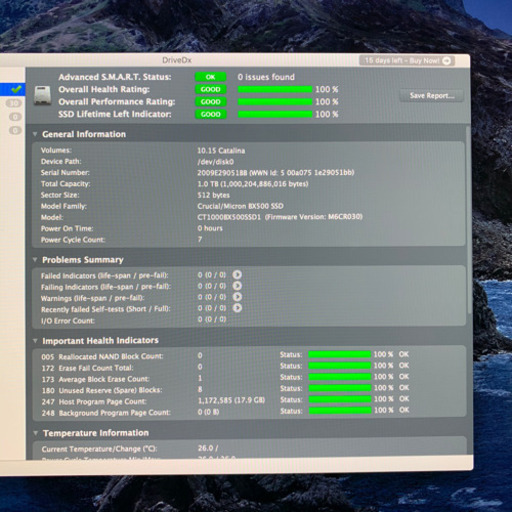The image size is (512, 512).
Task: Click the SSD Lifetime Left progress bar
Action: click(275, 114)
